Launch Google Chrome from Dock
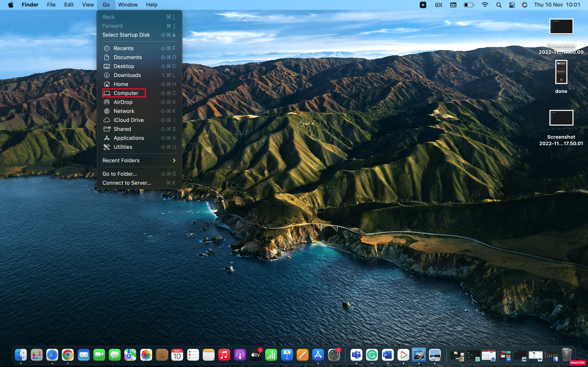The image size is (588, 367). pyautogui.click(x=68, y=355)
